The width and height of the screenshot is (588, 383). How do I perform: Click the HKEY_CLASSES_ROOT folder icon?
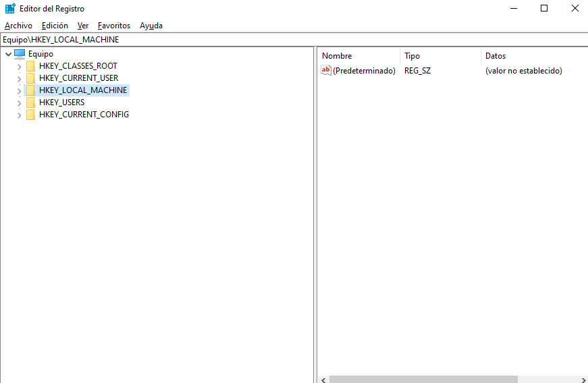[31, 66]
